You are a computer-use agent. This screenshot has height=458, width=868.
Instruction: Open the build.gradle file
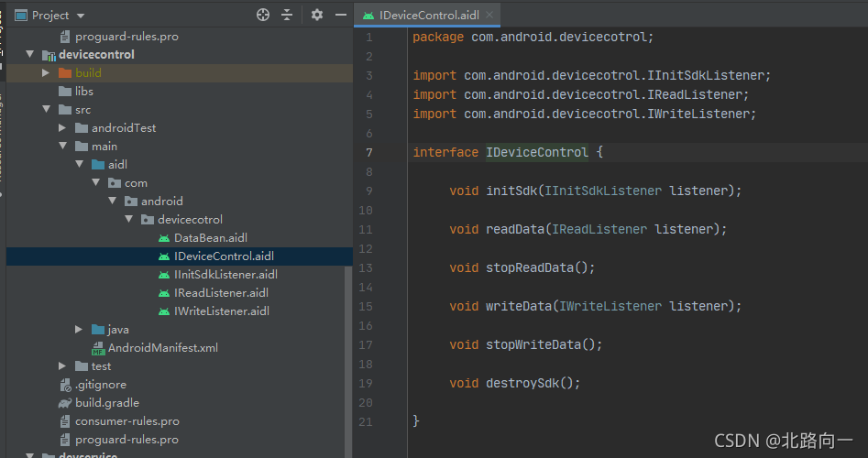(107, 403)
